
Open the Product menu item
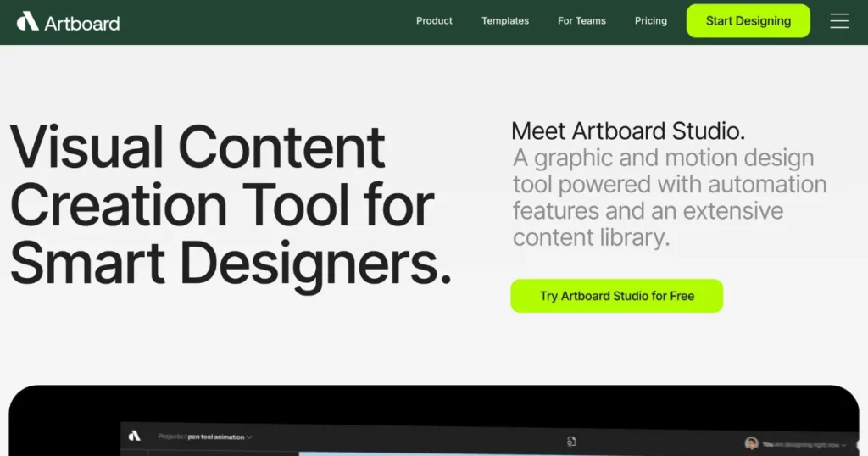(434, 21)
